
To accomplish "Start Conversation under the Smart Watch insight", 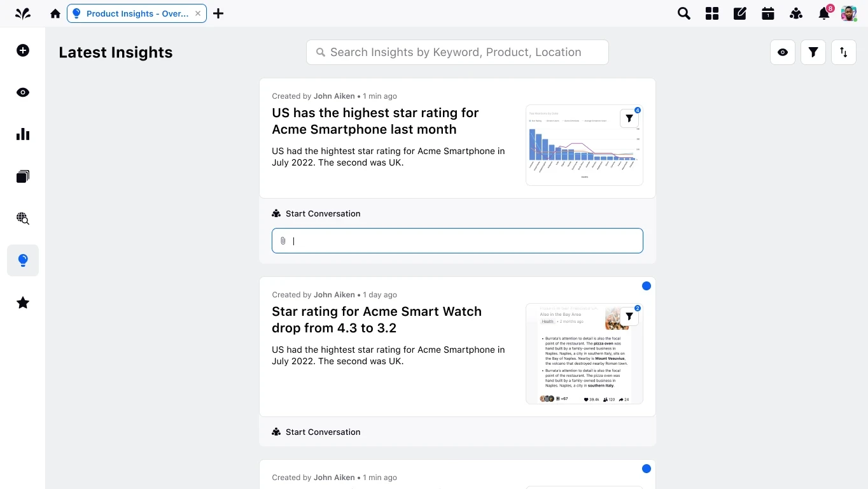I will tap(316, 432).
